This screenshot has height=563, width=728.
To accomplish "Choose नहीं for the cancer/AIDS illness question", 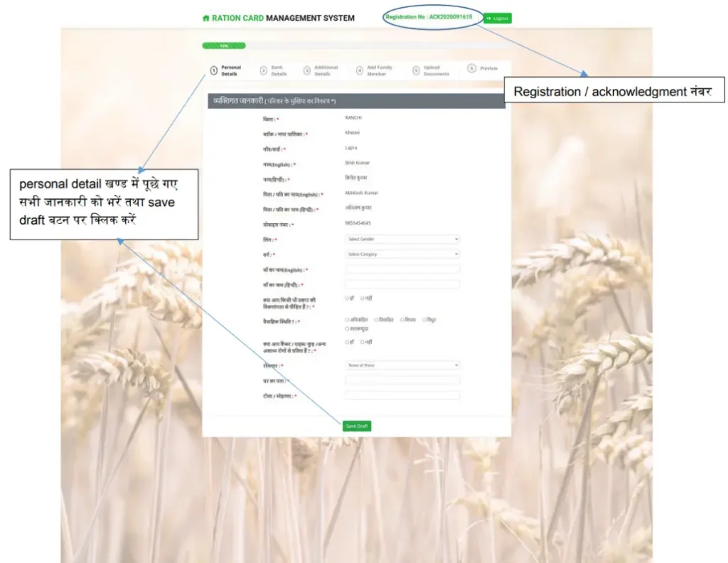I will 363,342.
